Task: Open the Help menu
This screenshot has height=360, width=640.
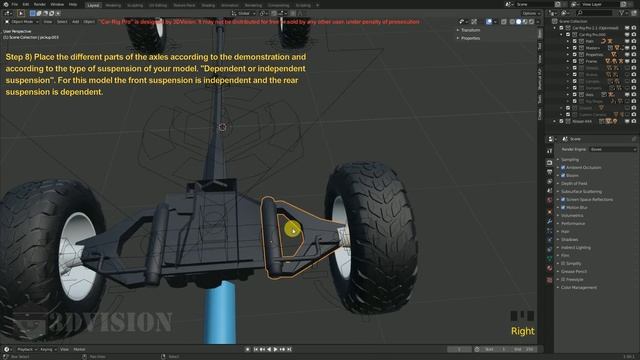Action: tap(73, 4)
